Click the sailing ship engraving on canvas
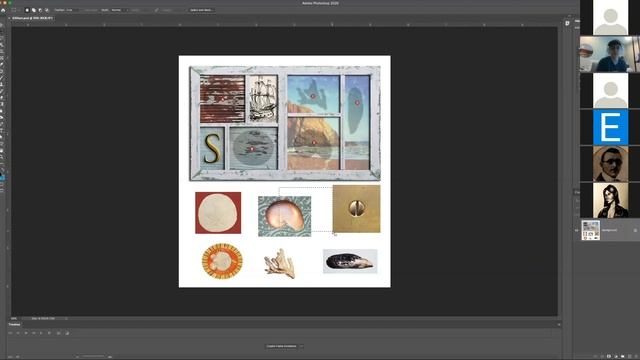The height and width of the screenshot is (360, 640). (263, 98)
